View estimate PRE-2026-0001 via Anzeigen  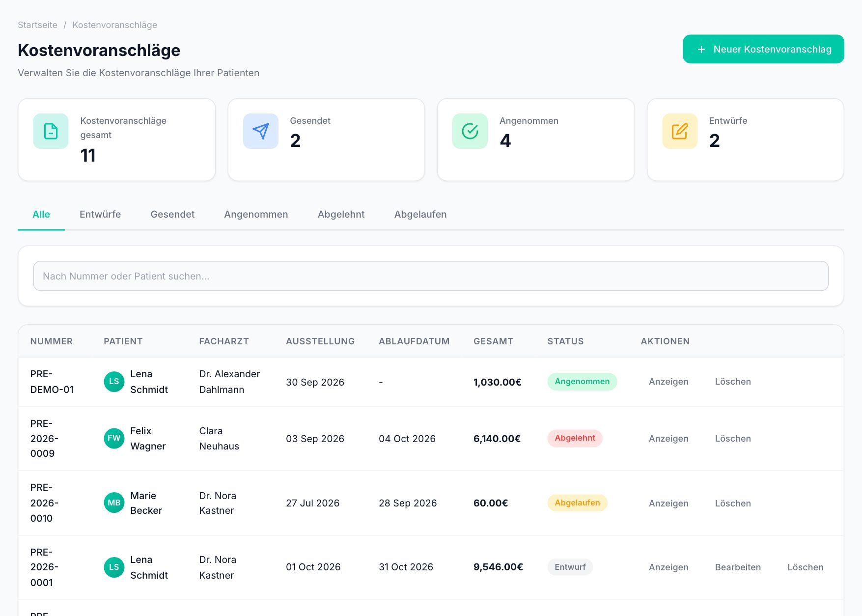coord(668,567)
